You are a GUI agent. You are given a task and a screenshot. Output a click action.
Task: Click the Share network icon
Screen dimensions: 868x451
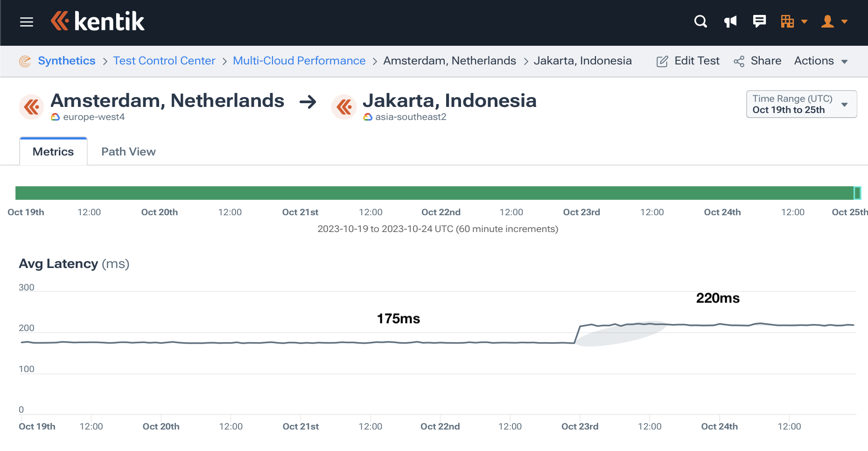739,61
